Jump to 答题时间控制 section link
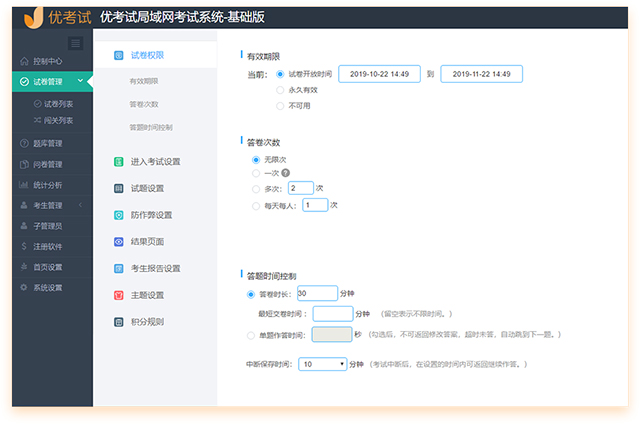The width and height of the screenshot is (640, 424). click(x=151, y=127)
